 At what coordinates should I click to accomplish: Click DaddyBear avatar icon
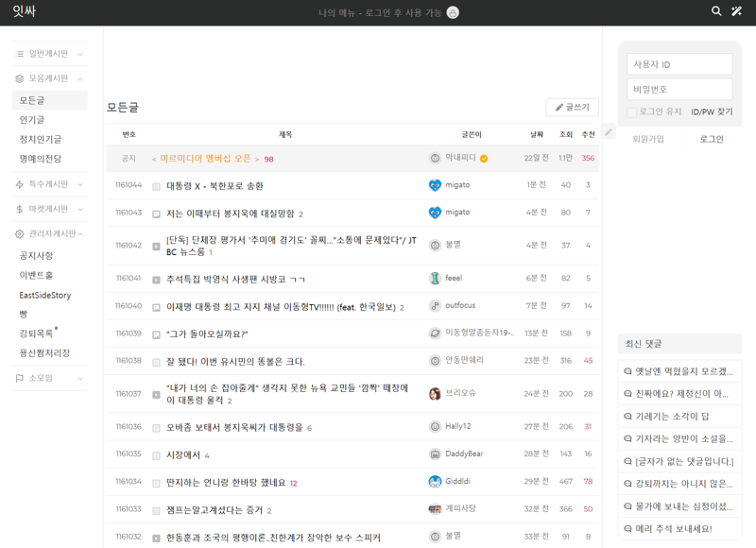[435, 454]
